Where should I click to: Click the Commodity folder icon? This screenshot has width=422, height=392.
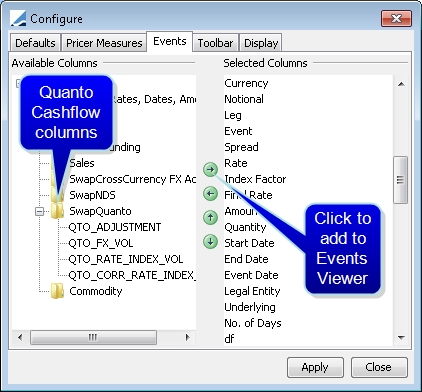(x=57, y=291)
